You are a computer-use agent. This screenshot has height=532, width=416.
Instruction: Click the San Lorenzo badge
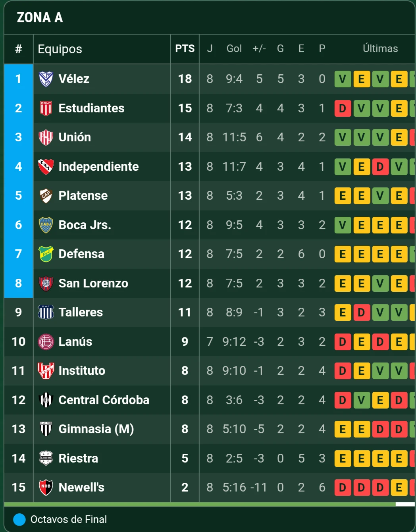tap(46, 283)
